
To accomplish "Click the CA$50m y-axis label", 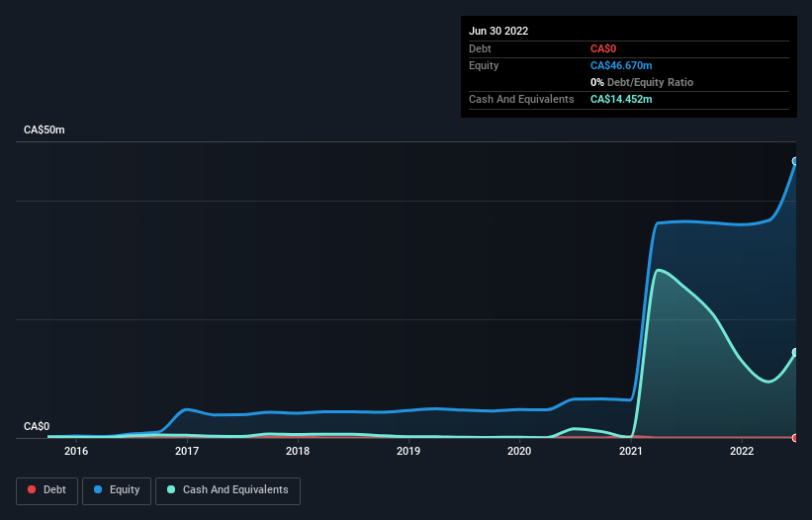I will click(x=45, y=130).
